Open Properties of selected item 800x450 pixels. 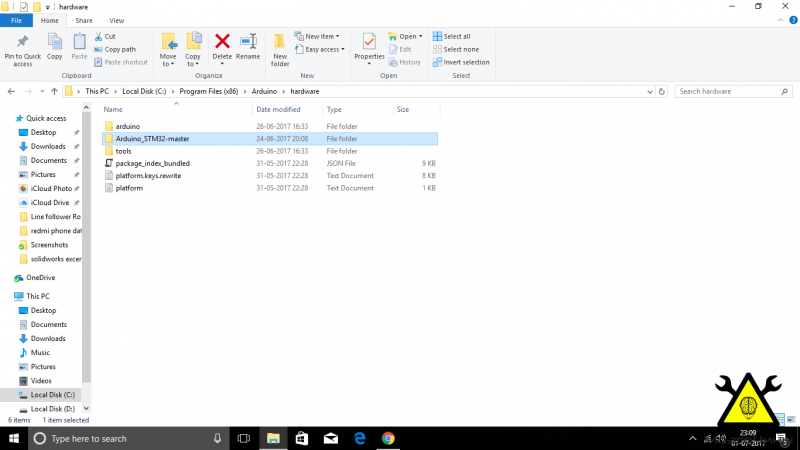point(369,49)
